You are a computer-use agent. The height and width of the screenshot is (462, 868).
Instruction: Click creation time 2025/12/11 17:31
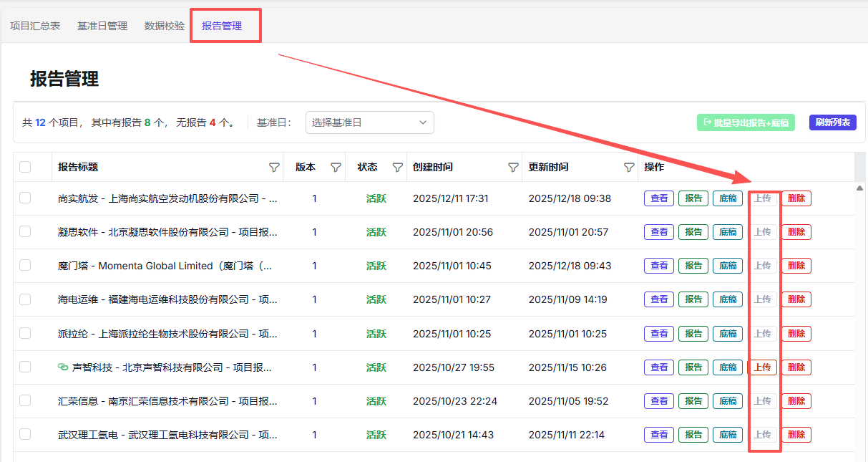(x=451, y=198)
